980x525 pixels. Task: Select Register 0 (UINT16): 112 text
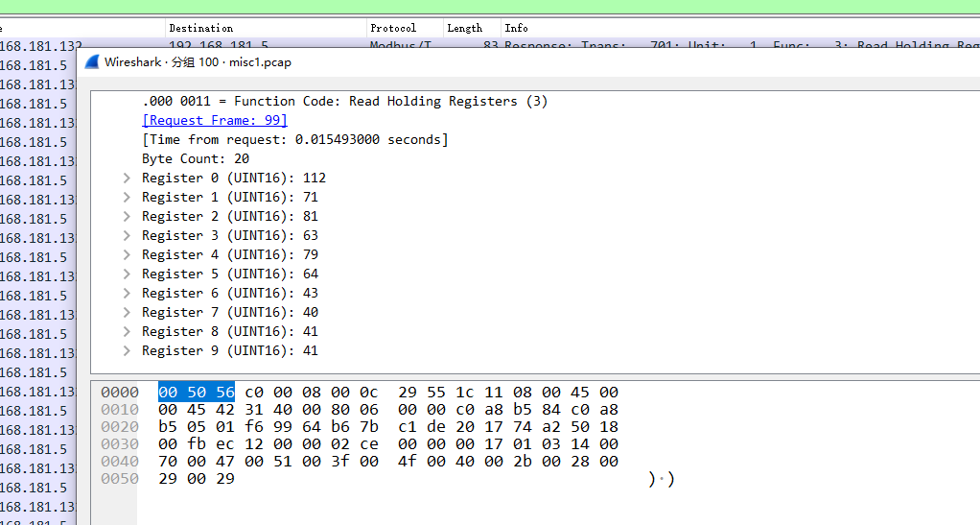click(234, 179)
